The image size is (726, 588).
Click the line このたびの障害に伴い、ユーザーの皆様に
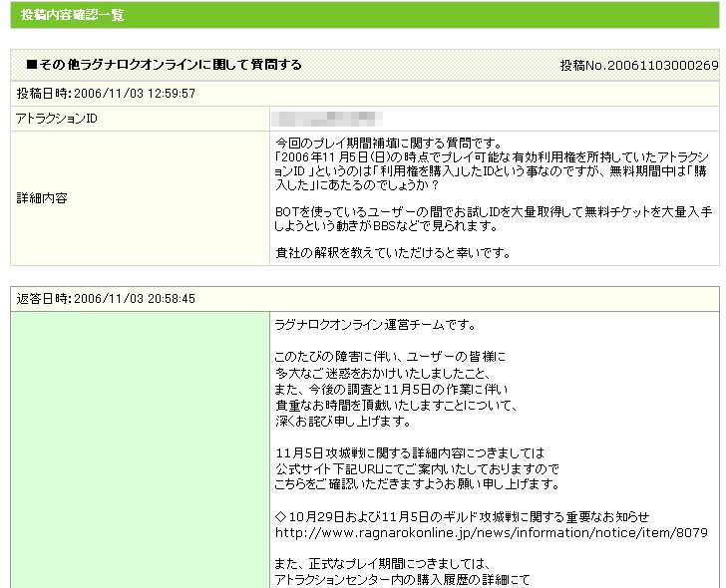click(x=390, y=357)
